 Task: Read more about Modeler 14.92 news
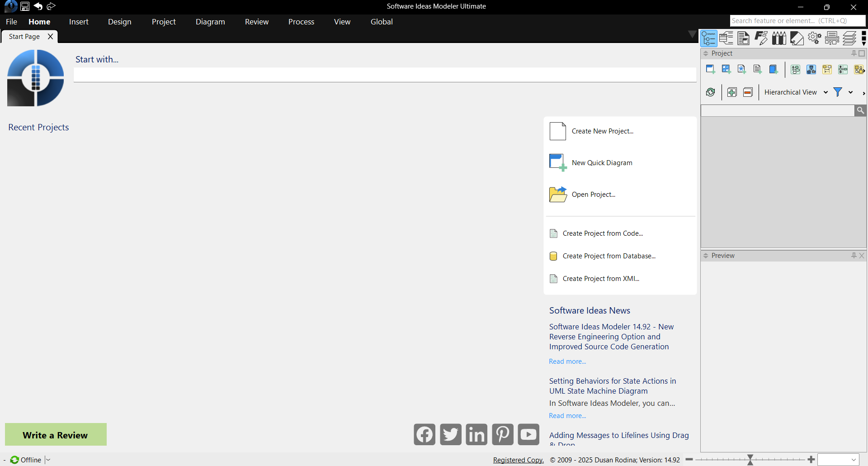click(x=567, y=361)
